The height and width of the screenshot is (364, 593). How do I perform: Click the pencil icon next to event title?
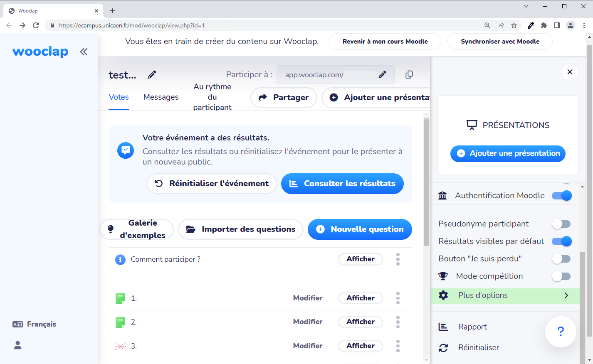[x=152, y=75]
